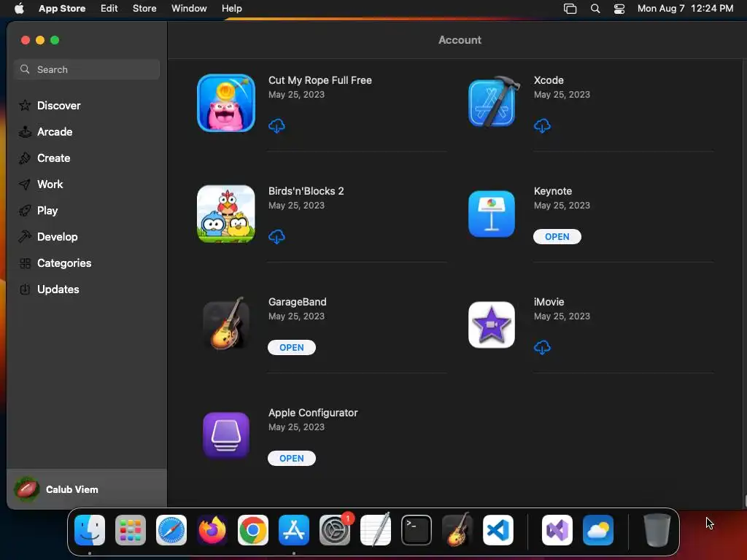
Task: Click the Apple Configurator title text
Action: (x=313, y=413)
